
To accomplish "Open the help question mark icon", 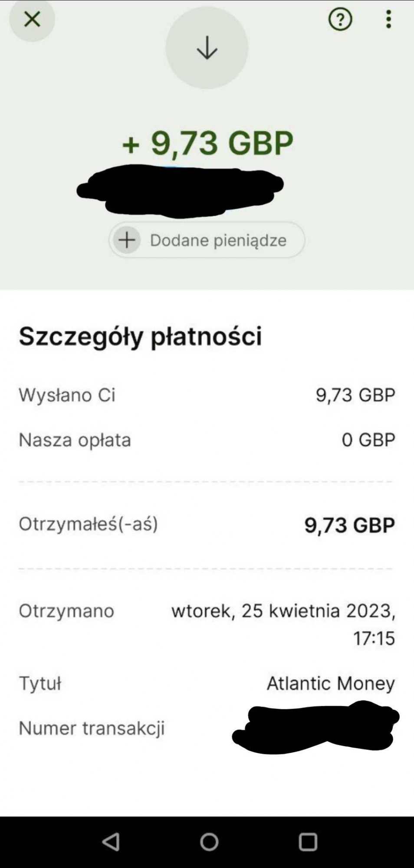I will (340, 19).
